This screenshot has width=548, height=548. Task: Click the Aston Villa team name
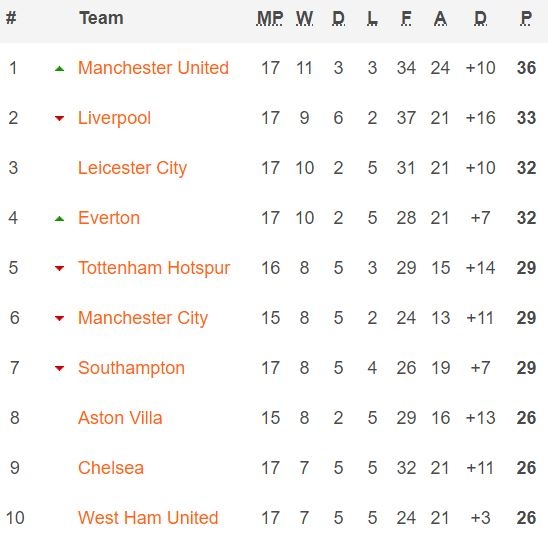pos(120,418)
